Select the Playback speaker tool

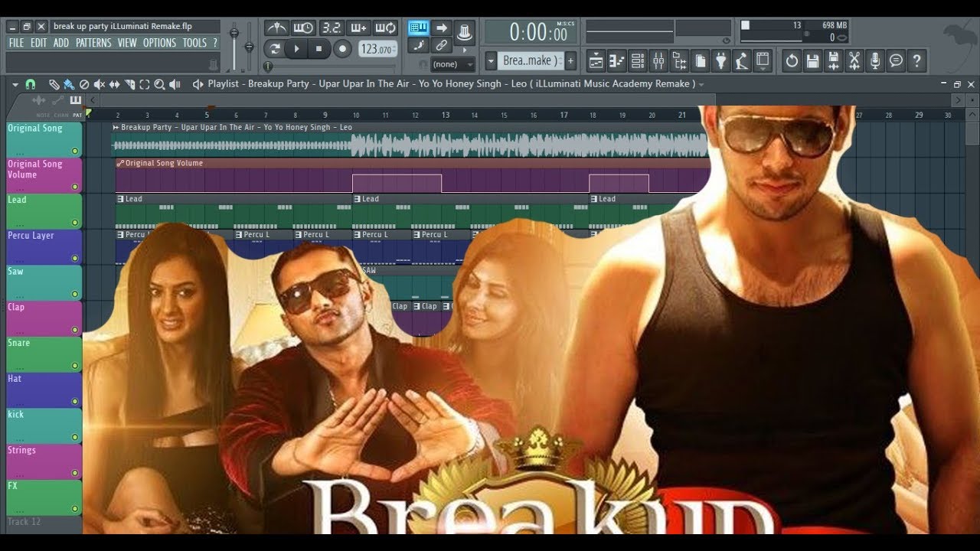click(x=175, y=84)
